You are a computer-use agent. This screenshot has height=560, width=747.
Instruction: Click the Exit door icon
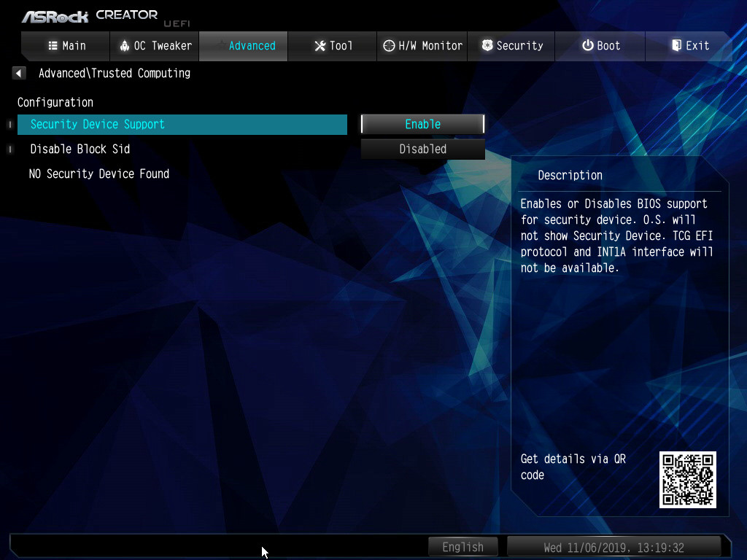(x=676, y=46)
